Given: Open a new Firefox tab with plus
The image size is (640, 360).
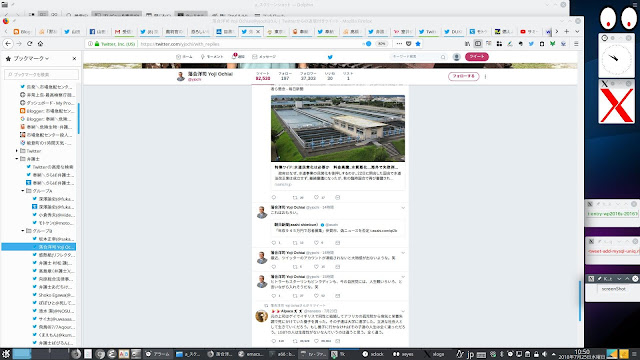Looking at the screenshot, I should pos(567,31).
